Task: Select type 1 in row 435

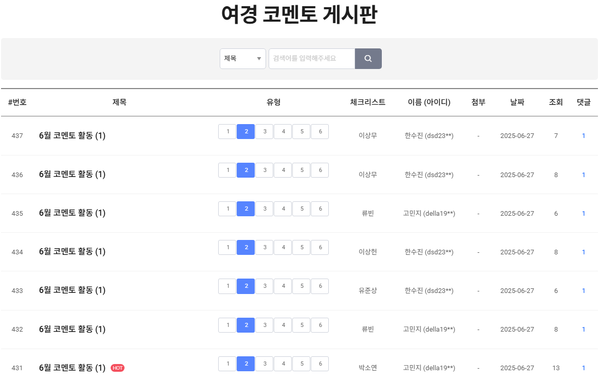Action: (227, 209)
